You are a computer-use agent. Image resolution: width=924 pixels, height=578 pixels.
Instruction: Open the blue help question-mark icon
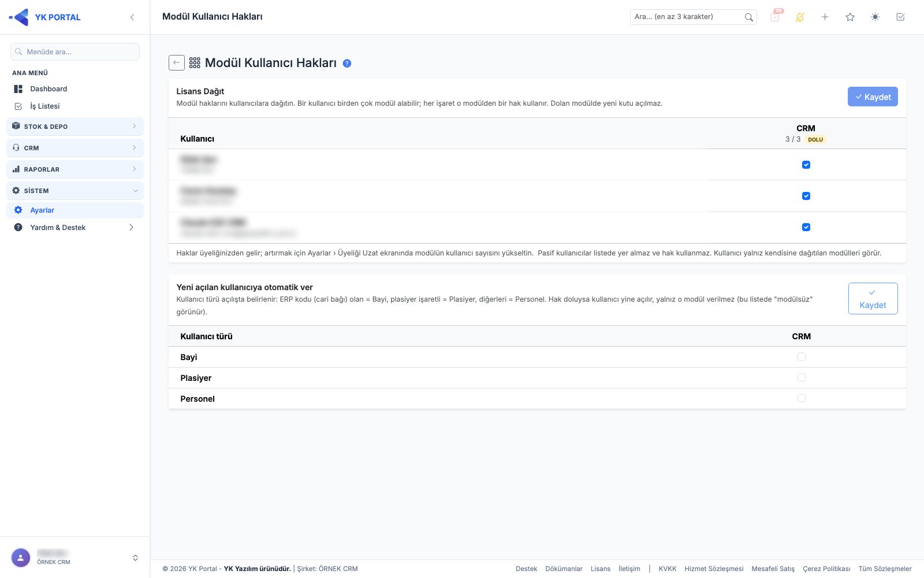(x=347, y=64)
